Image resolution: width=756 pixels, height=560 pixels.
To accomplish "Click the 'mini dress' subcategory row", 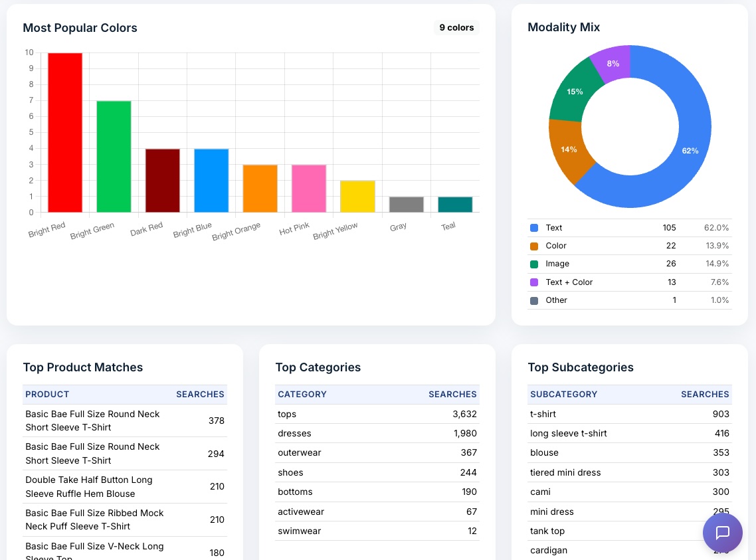I will (630, 512).
